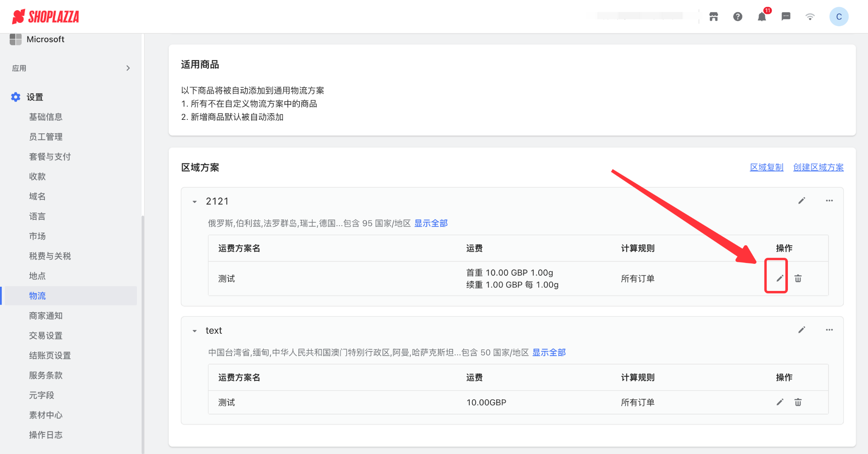Click the 创建区域方案 link

click(818, 167)
